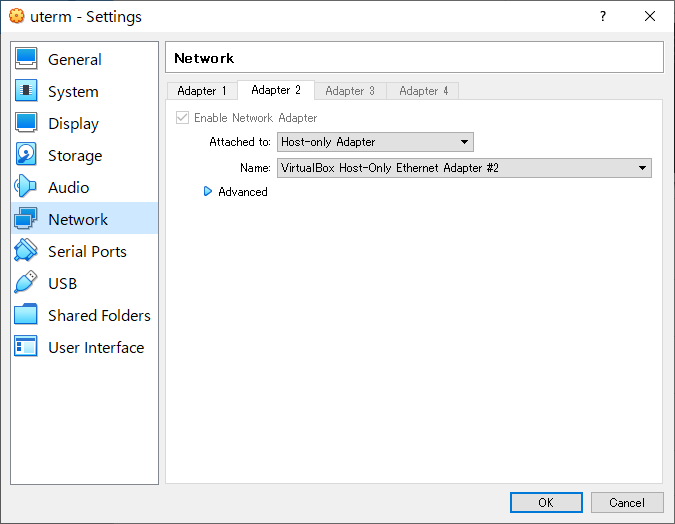Click the help question mark button

603,16
